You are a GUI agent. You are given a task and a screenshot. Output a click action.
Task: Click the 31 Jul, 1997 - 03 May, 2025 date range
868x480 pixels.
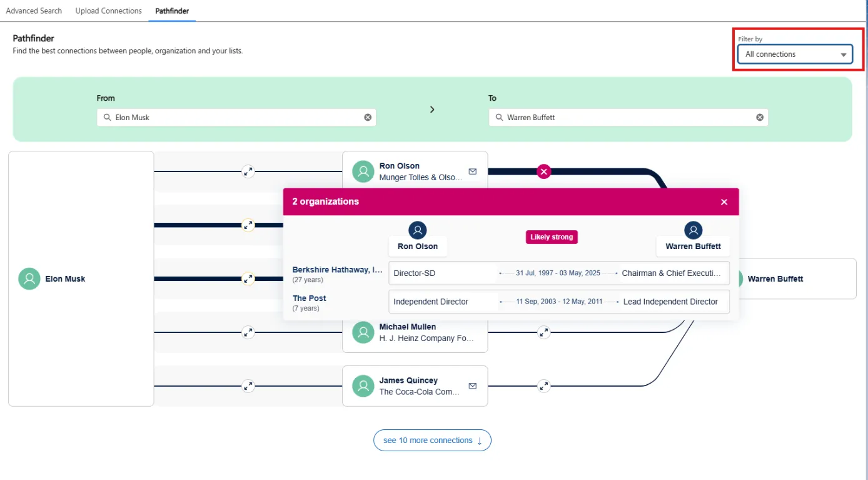[x=558, y=273]
